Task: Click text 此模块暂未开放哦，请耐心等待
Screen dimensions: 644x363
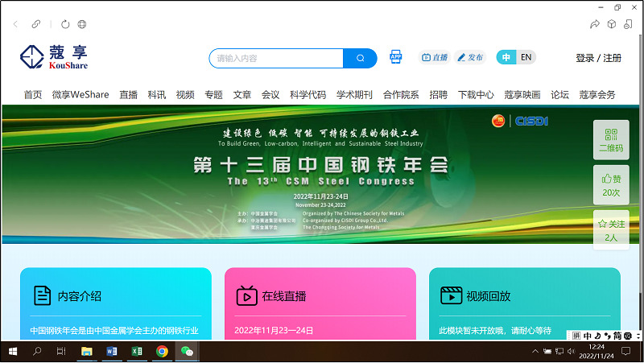Action: click(x=495, y=331)
